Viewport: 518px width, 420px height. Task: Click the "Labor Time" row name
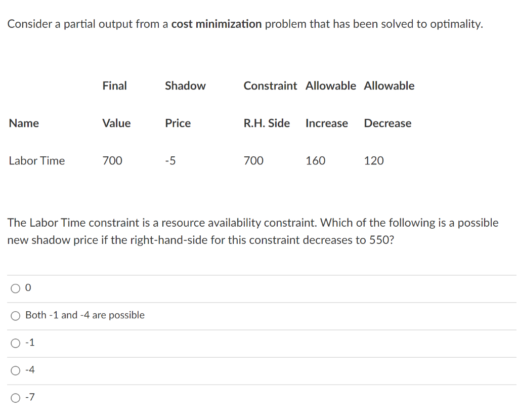click(x=36, y=160)
